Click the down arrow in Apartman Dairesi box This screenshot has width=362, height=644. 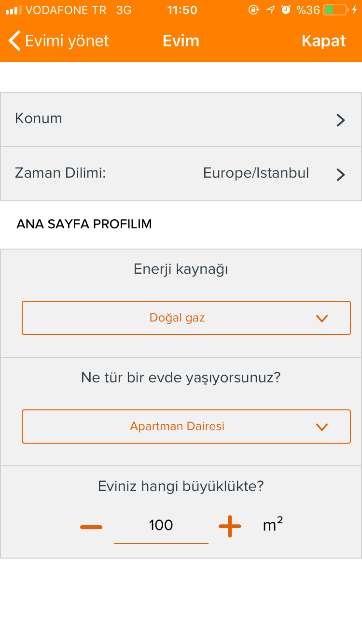(x=322, y=427)
